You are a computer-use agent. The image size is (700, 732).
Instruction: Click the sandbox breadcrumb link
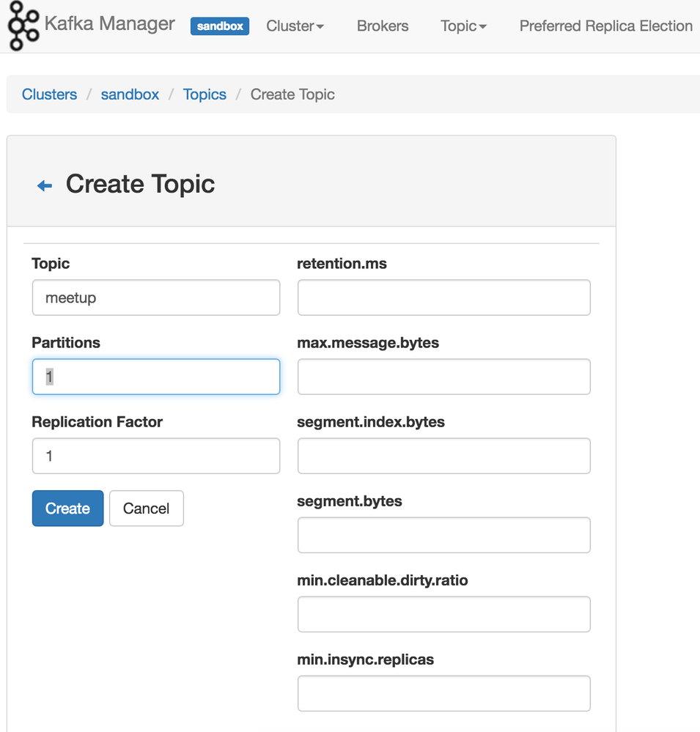[x=130, y=95]
